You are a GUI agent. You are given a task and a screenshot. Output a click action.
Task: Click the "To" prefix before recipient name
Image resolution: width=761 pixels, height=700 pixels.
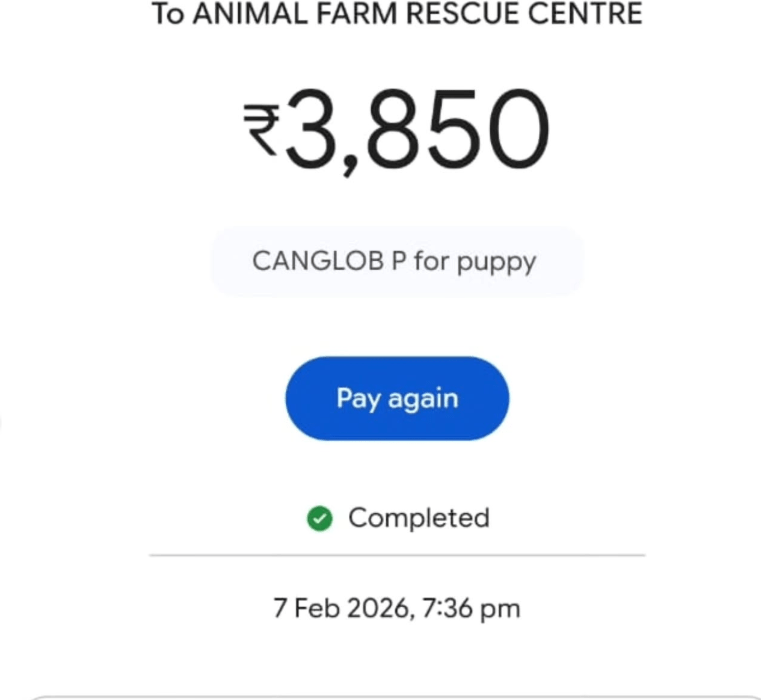168,14
